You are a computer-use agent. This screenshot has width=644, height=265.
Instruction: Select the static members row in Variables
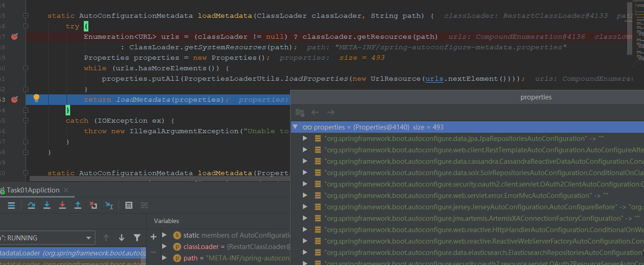click(226, 235)
